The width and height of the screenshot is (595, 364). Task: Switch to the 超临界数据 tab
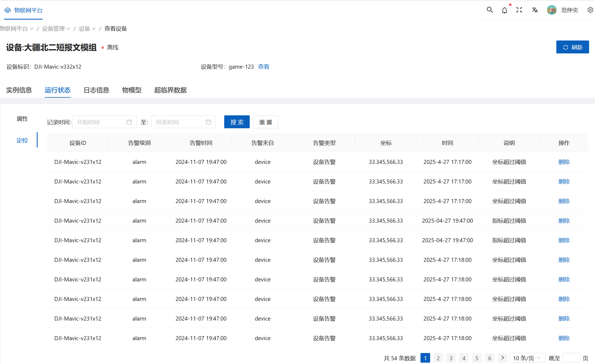(170, 90)
